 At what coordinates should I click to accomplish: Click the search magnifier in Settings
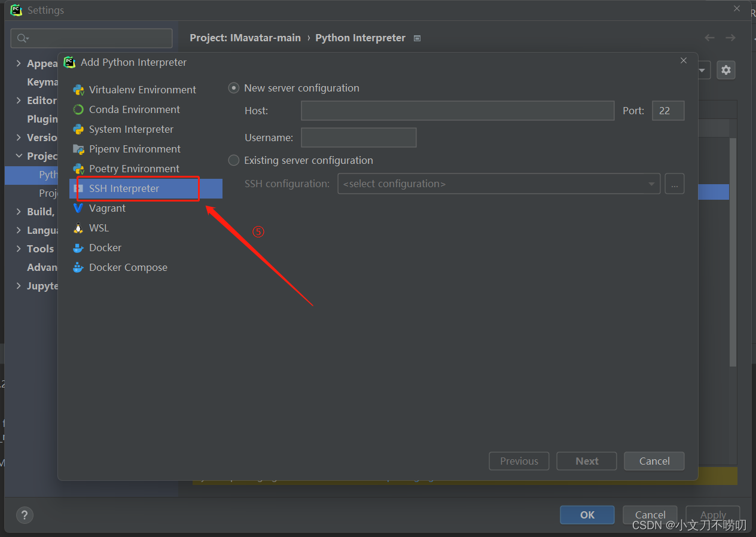pos(22,38)
